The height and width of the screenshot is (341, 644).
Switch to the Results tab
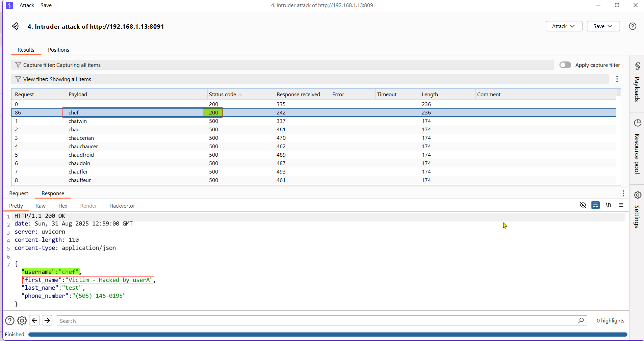26,50
